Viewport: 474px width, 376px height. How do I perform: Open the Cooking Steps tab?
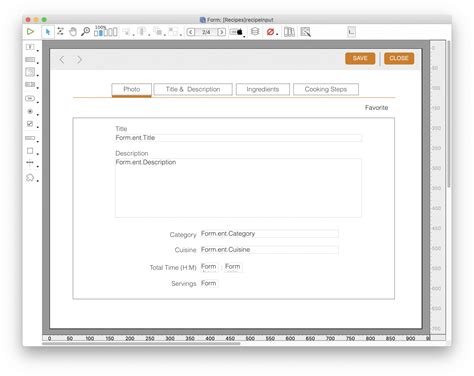pyautogui.click(x=326, y=89)
